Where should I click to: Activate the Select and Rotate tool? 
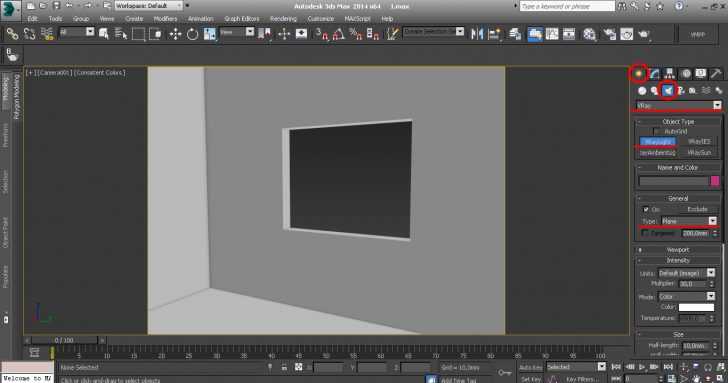[x=192, y=34]
